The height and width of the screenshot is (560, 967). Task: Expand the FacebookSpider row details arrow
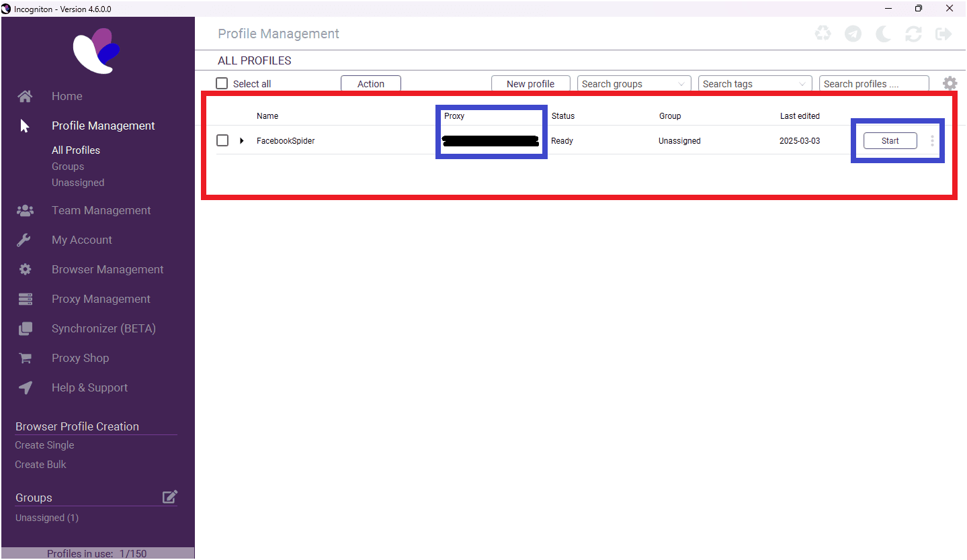pos(242,141)
